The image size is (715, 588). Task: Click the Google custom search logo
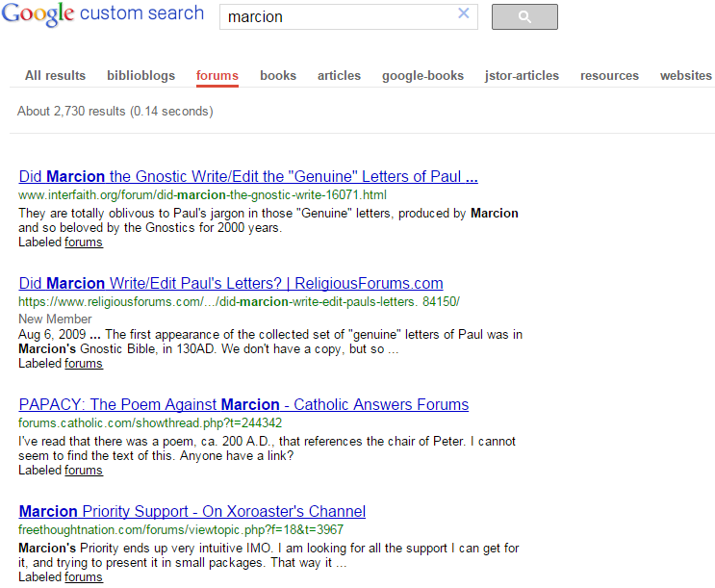103,13
